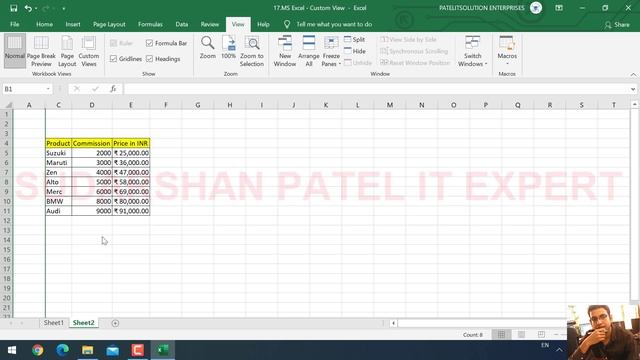Switch to the Insert tab
The image size is (640, 360).
(73, 24)
